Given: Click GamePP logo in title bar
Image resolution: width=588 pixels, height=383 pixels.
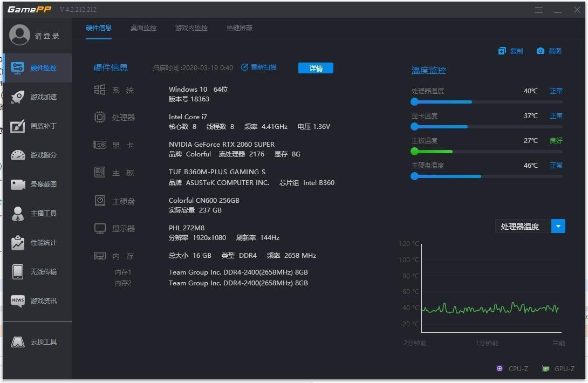Looking at the screenshot, I should click(29, 9).
